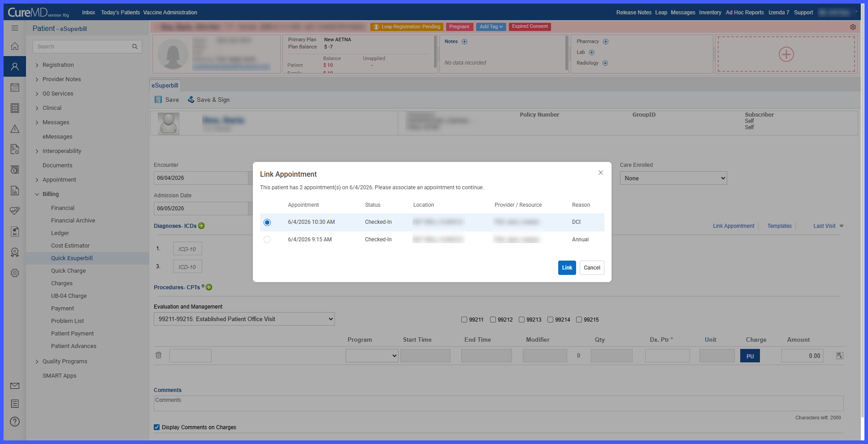Open the Last Visit dropdown arrow
Viewport: 868px width, 444px height.
pos(842,226)
